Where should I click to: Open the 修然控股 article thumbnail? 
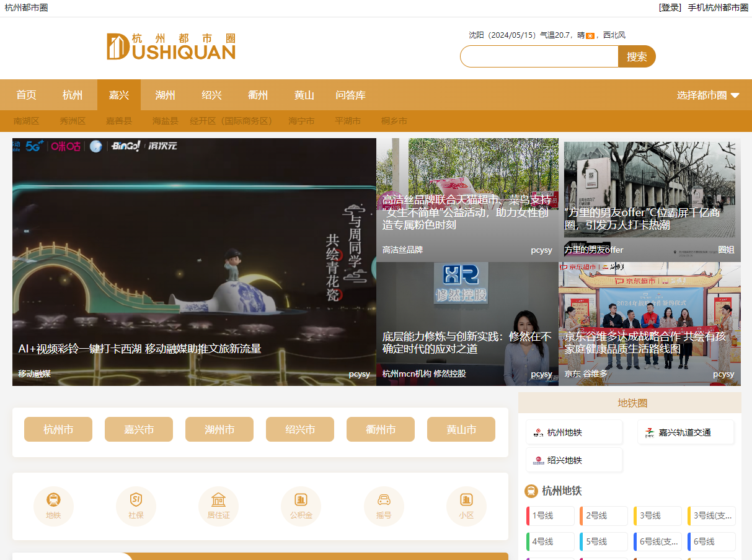tap(467, 324)
